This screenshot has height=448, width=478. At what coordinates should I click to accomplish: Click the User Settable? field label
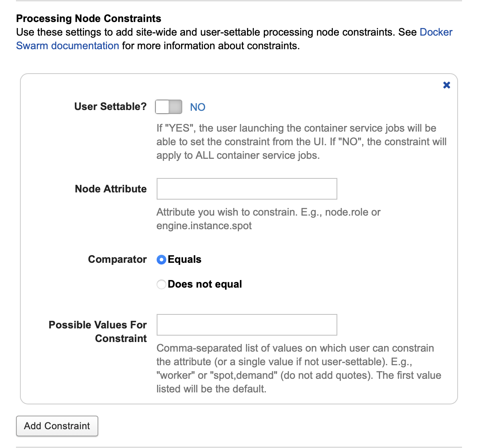tap(110, 107)
